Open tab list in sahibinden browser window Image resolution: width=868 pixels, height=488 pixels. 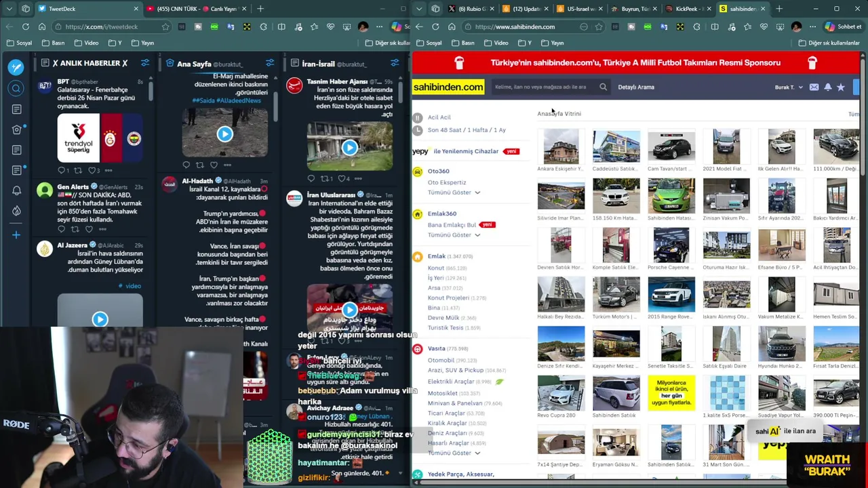[x=419, y=9]
